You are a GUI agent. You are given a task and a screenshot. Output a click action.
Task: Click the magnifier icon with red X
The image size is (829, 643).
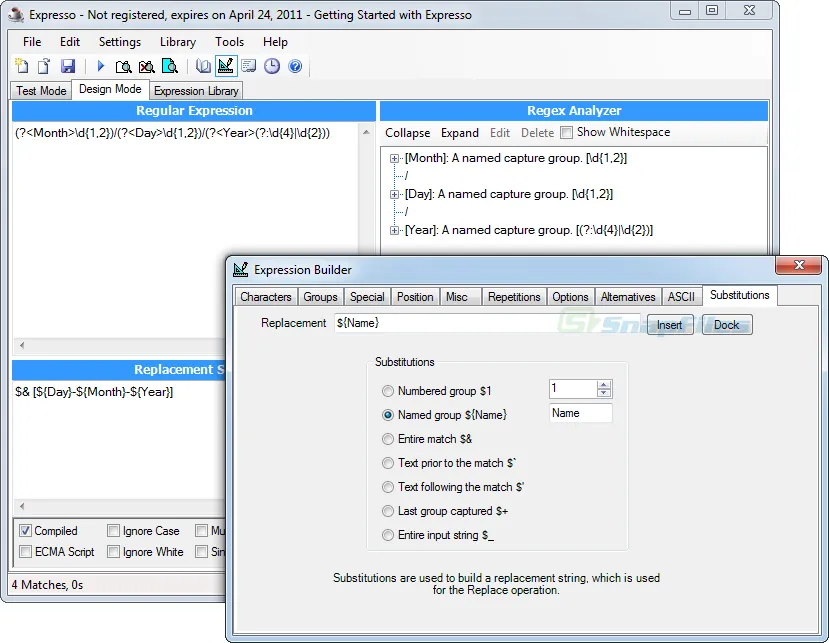point(146,66)
